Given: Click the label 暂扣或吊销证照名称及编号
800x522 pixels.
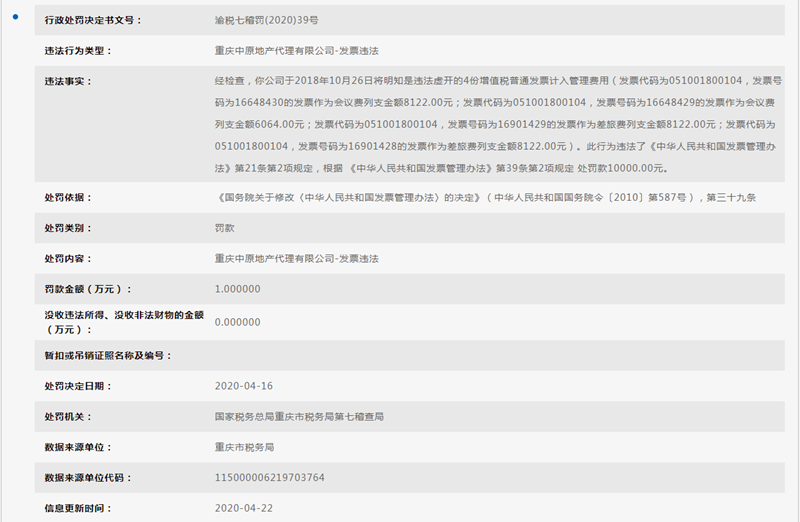Looking at the screenshot, I should click(108, 356).
